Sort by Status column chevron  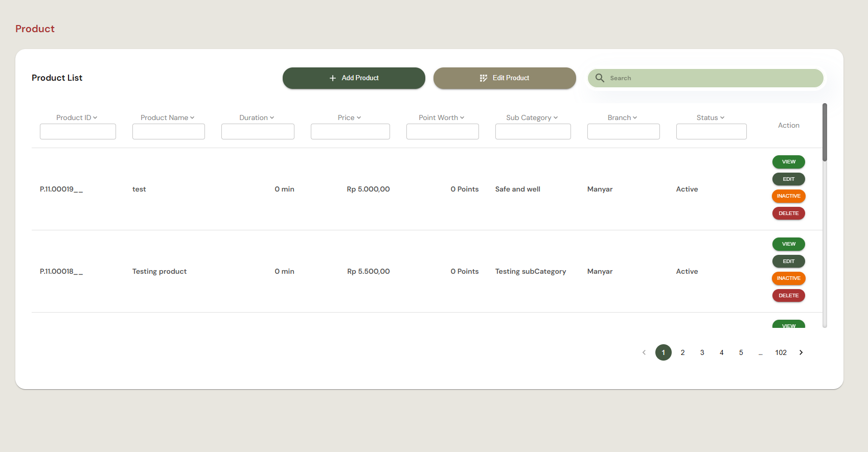click(722, 117)
